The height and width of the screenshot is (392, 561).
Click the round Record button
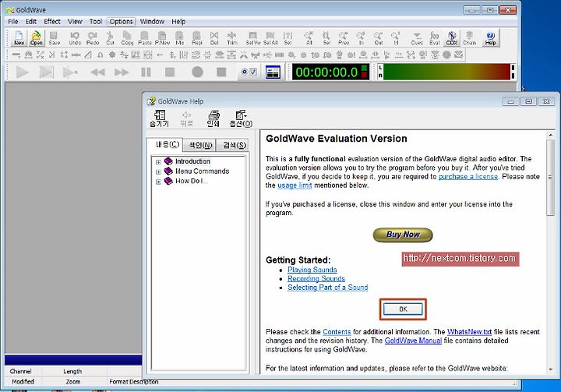click(197, 72)
